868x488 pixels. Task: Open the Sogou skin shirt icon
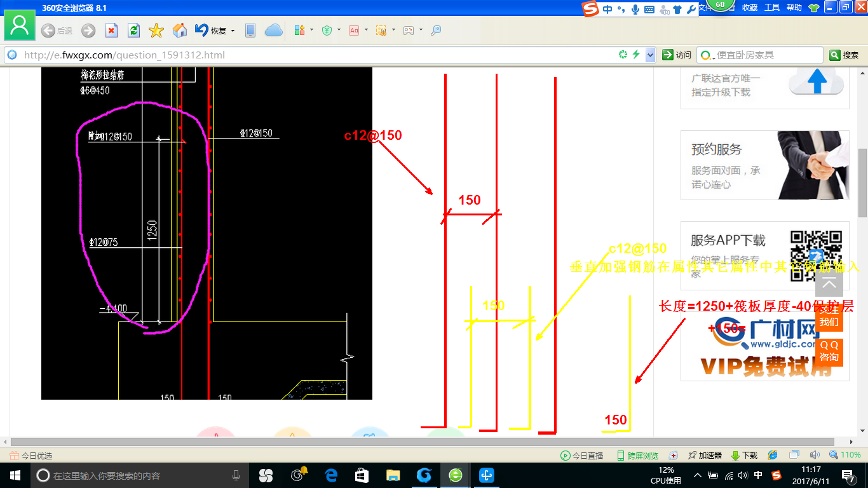coord(677,10)
